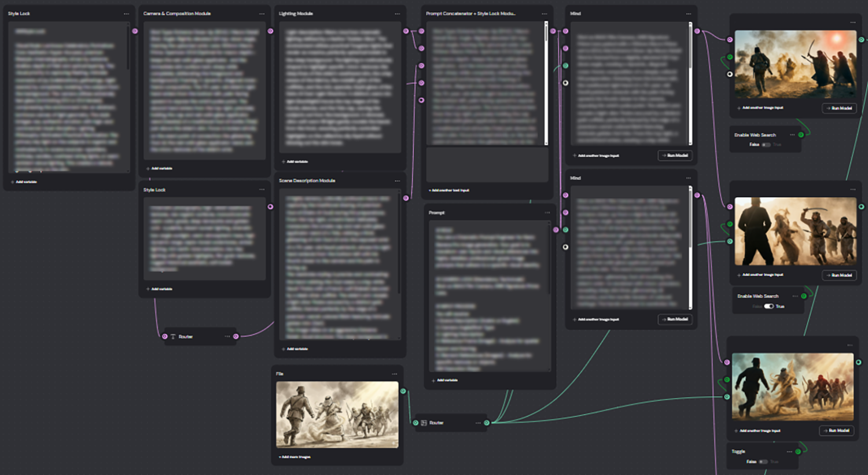The image size is (868, 475).
Task: Click Run Model on the lower Mind node
Action: (675, 319)
